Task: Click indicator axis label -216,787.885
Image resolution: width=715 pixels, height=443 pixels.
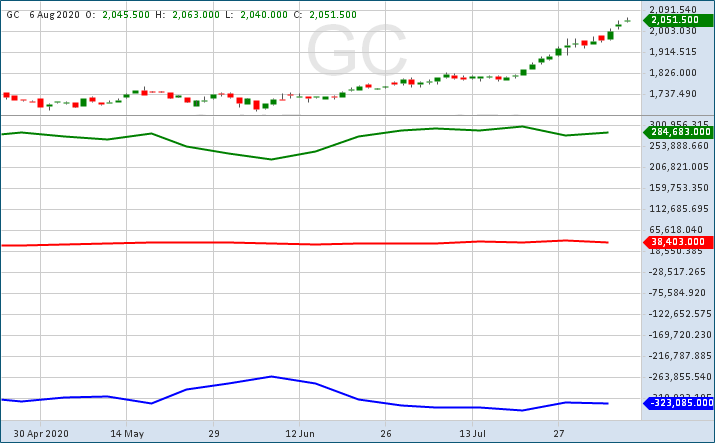Action: pos(679,355)
